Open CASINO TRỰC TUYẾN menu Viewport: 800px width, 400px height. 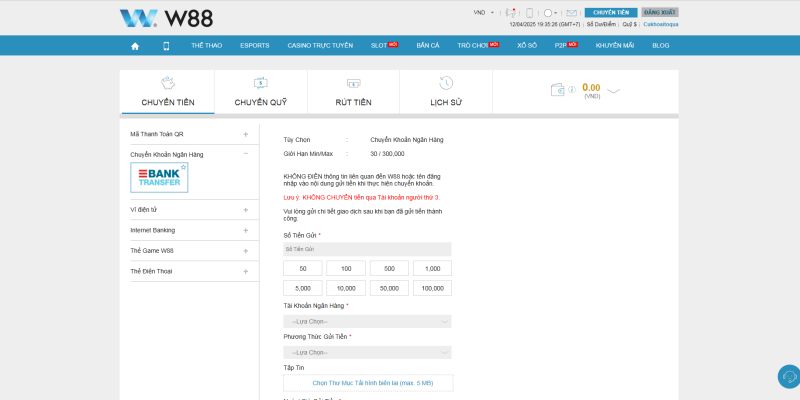click(320, 45)
